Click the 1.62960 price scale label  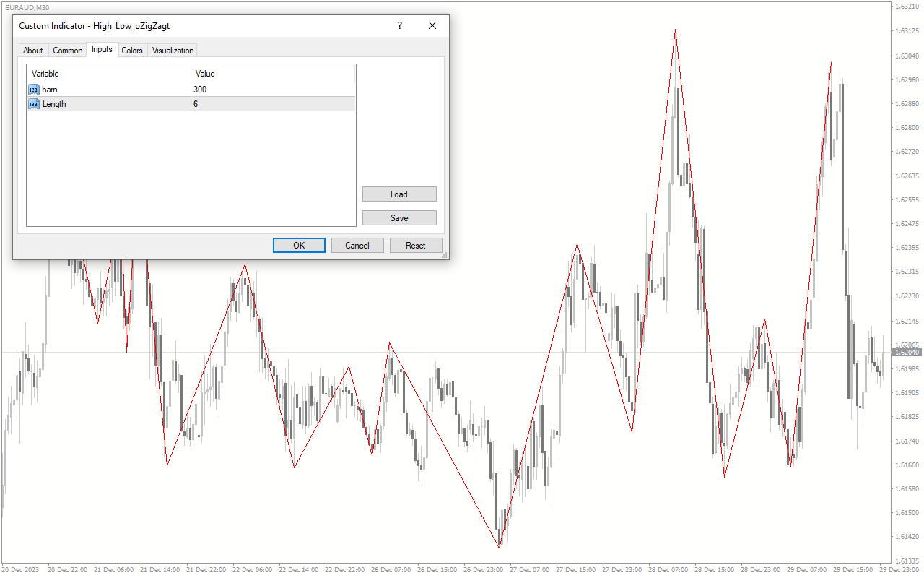point(907,79)
